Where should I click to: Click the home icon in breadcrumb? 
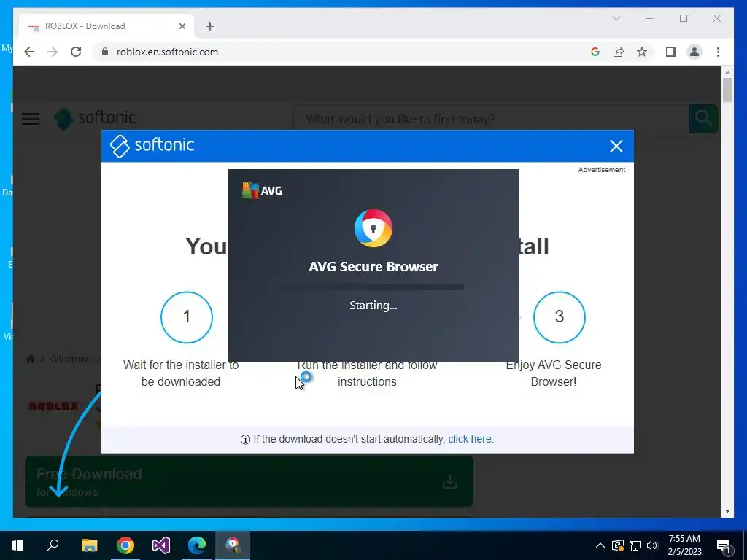point(31,359)
